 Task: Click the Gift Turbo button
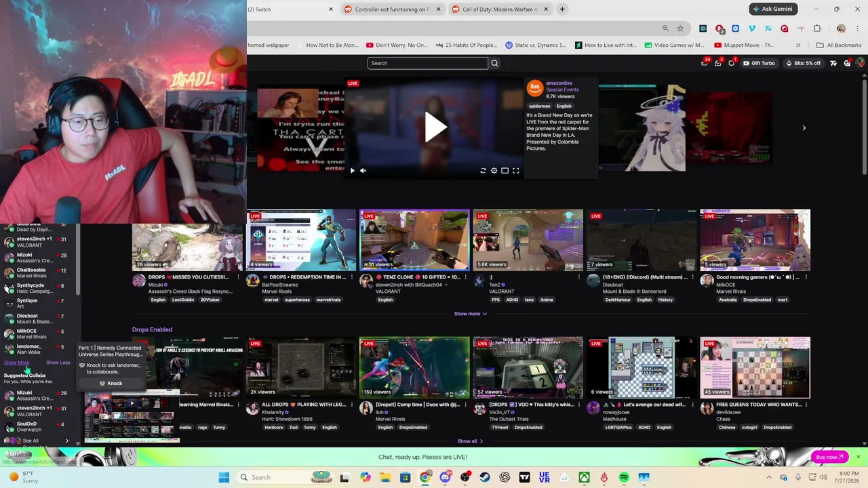point(759,63)
